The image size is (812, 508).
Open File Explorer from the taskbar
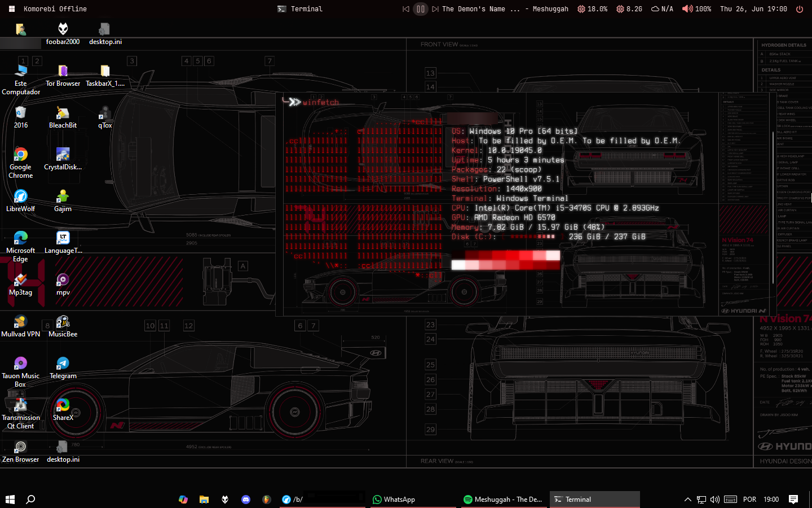(204, 499)
